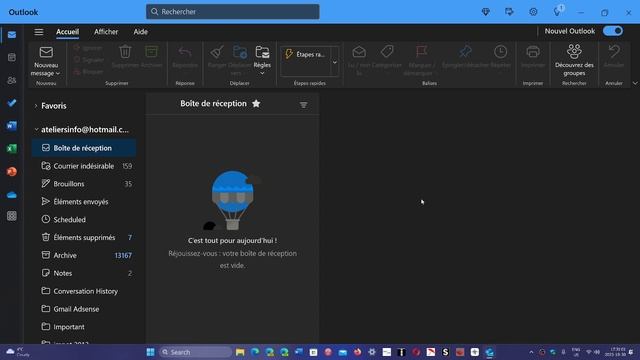Expand the Favoris section

pyautogui.click(x=36, y=106)
